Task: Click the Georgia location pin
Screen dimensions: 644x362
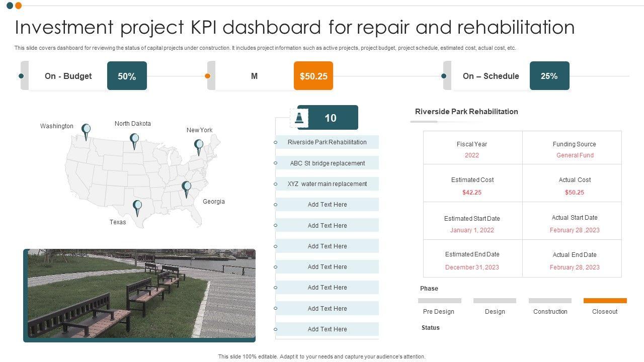Action: click(186, 188)
